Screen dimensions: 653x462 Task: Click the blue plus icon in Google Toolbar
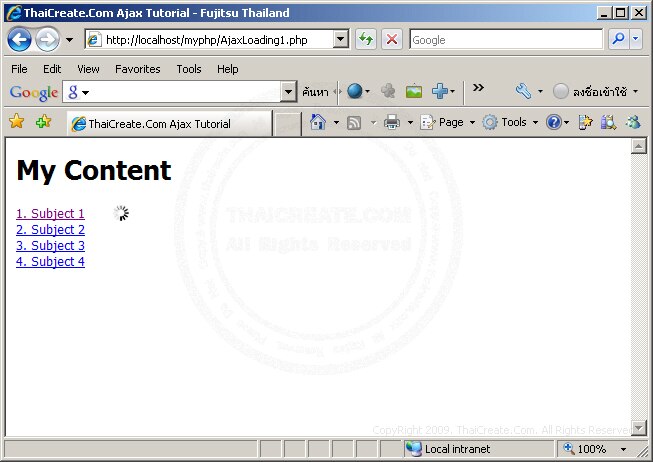coord(440,91)
